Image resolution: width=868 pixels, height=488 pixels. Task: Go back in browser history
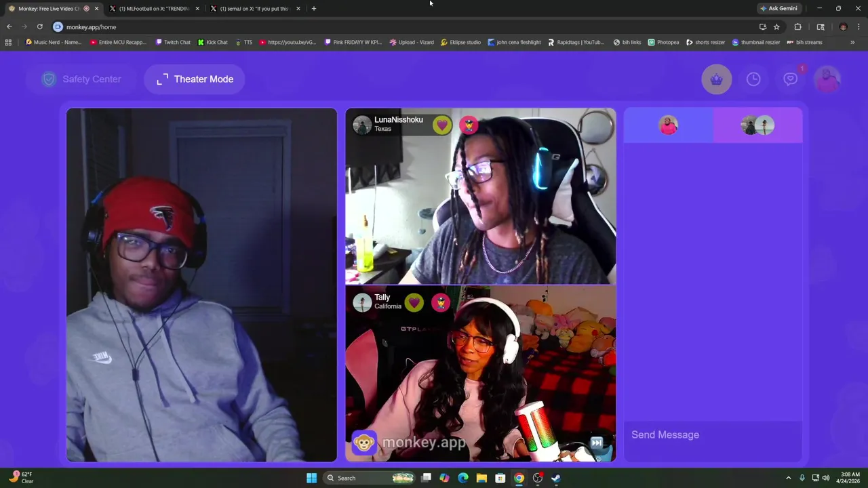[x=9, y=27]
